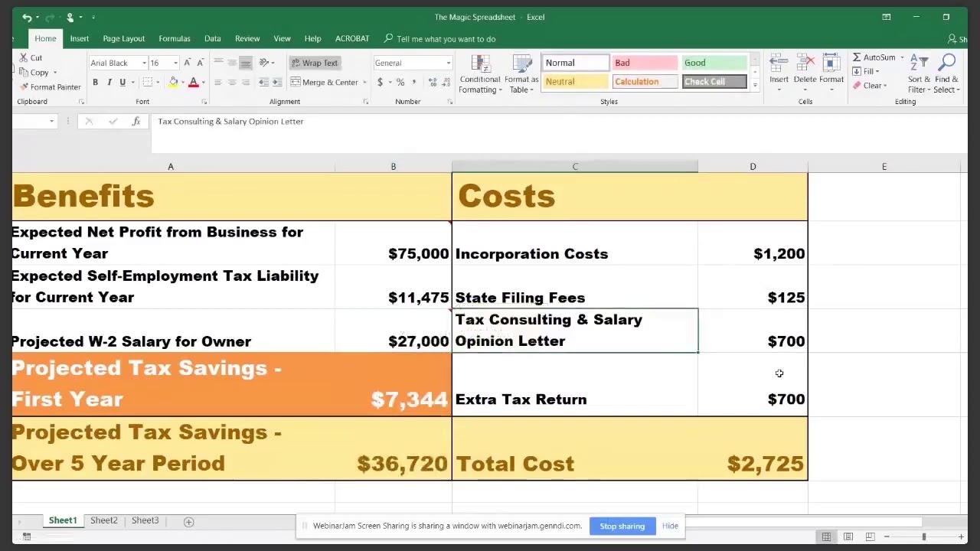Click the Middle Align icon
This screenshot has width=980, height=551.
click(x=232, y=63)
